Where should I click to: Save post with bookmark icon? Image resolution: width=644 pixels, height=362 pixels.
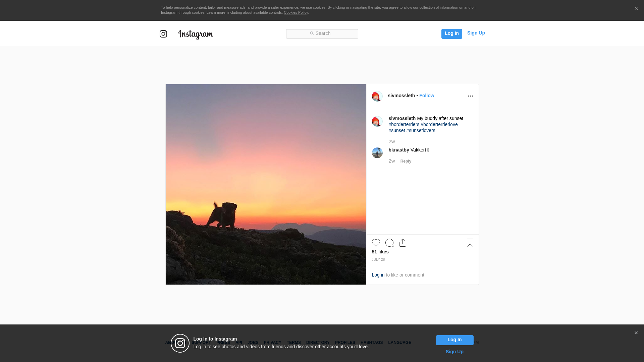pos(470,243)
